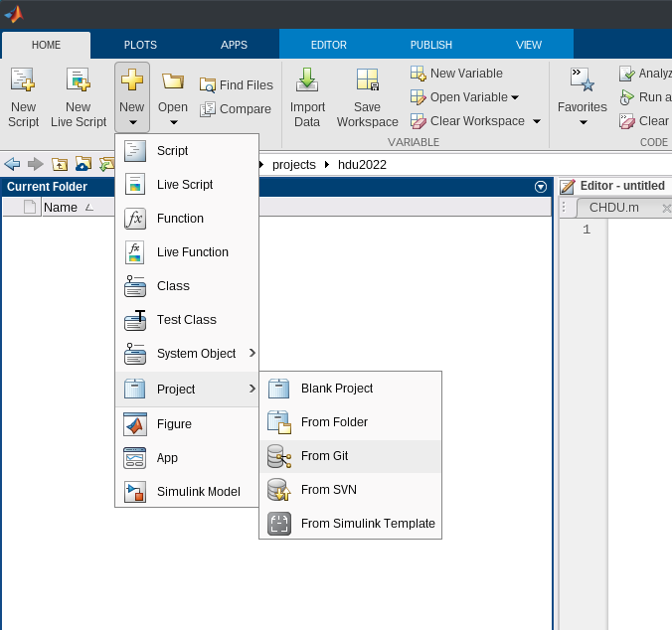The height and width of the screenshot is (630, 672).
Task: Switch to the PLOTS tab
Action: coord(140,45)
